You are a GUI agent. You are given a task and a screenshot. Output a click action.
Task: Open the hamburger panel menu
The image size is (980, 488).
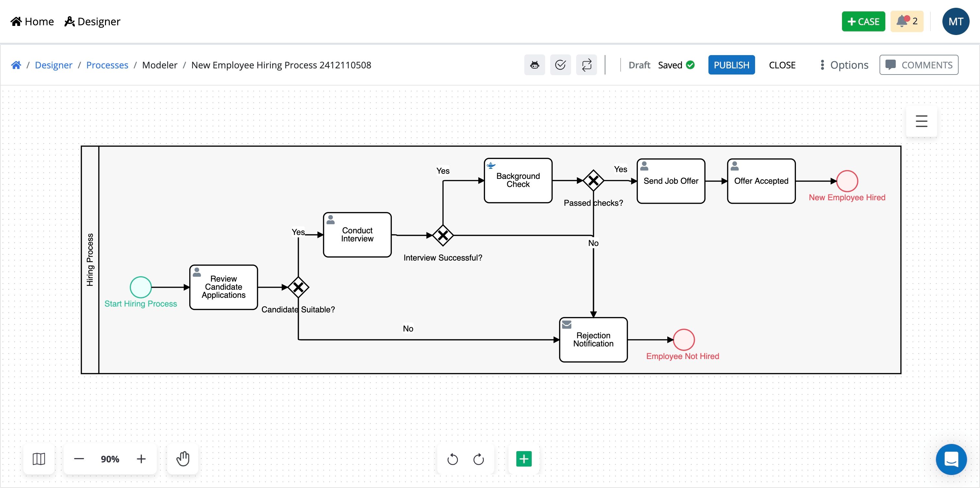(x=921, y=121)
